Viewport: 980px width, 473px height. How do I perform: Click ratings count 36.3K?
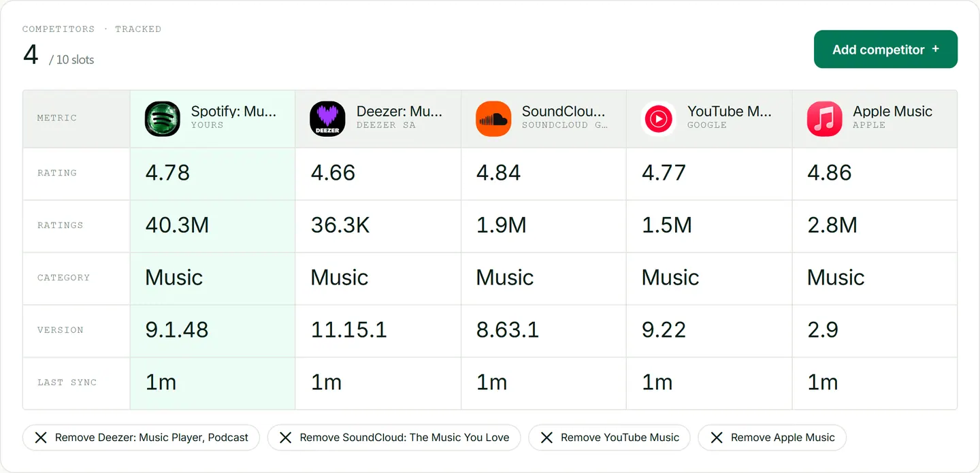tap(340, 225)
